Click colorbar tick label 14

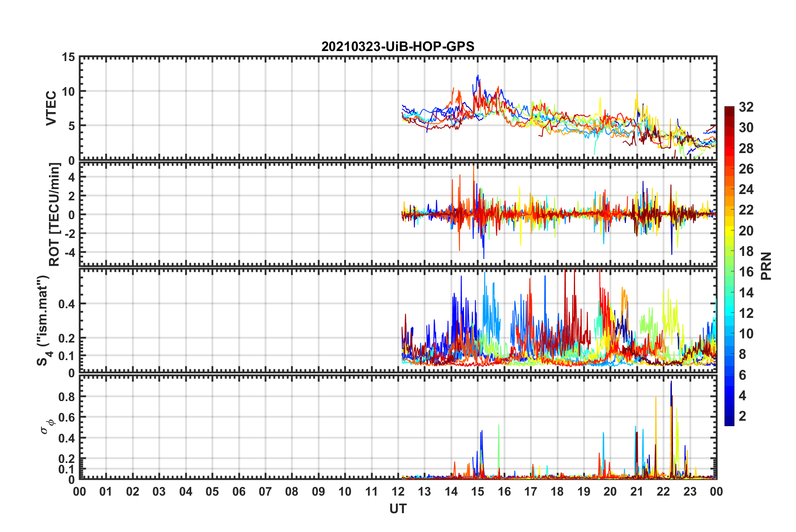click(746, 292)
